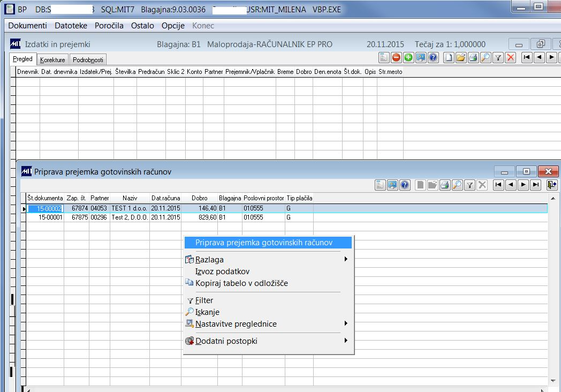Switch to the Korekture tab

[52, 60]
